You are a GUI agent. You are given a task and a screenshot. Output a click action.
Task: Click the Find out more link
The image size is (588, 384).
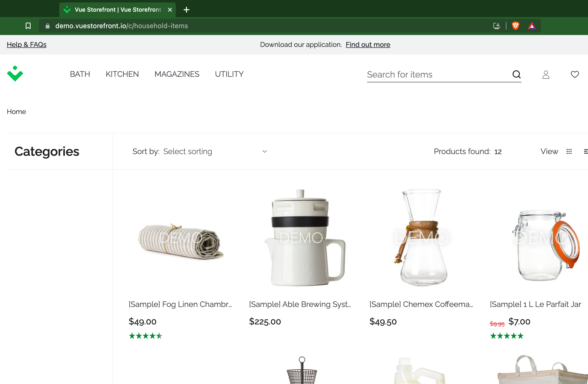pos(368,44)
